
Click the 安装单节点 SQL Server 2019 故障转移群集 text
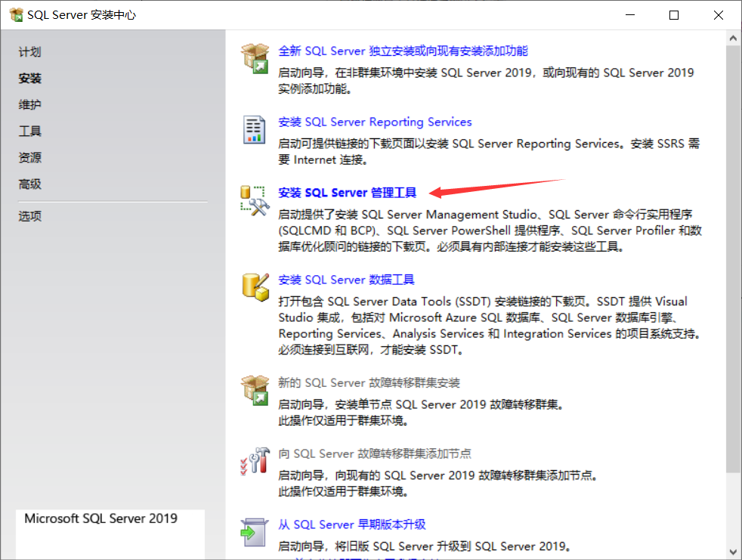pyautogui.click(x=421, y=405)
